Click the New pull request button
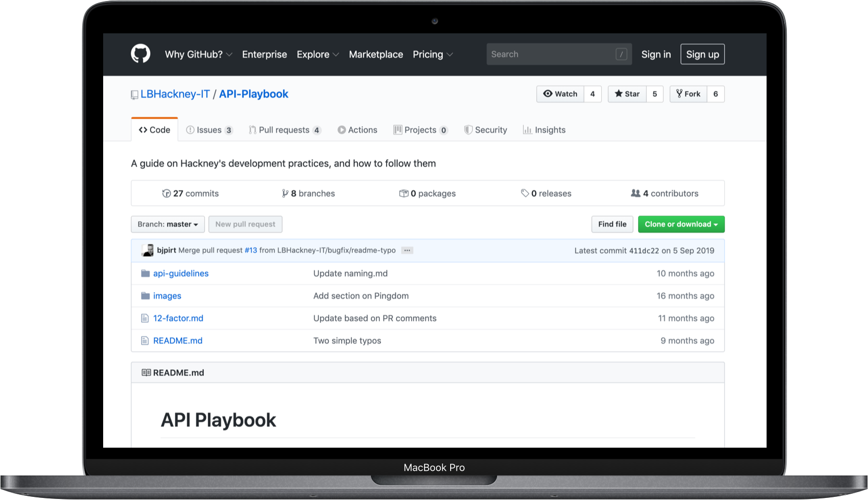This screenshot has width=868, height=500. 245,224
